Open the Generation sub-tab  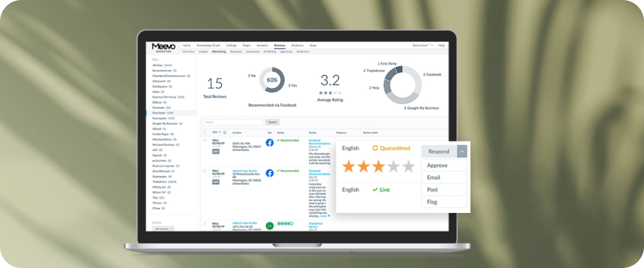pyautogui.click(x=253, y=51)
